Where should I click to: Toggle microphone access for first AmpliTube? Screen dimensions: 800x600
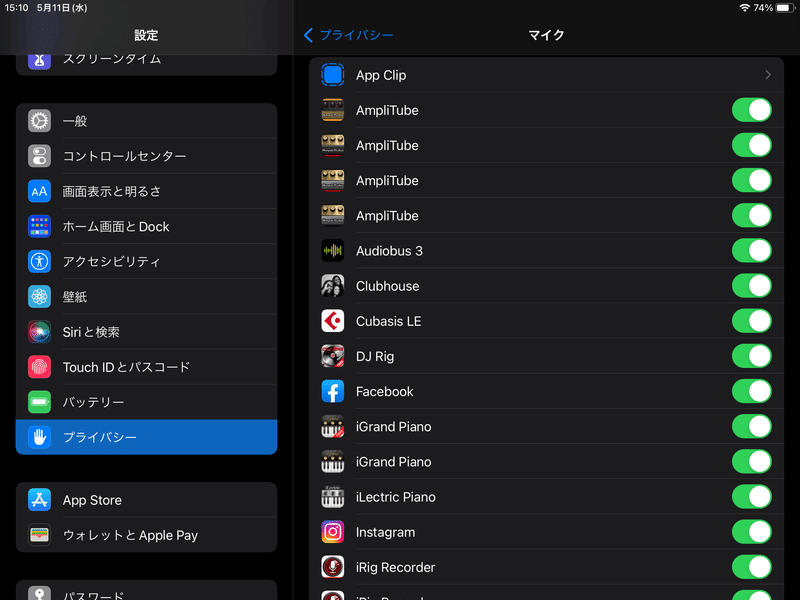point(752,110)
